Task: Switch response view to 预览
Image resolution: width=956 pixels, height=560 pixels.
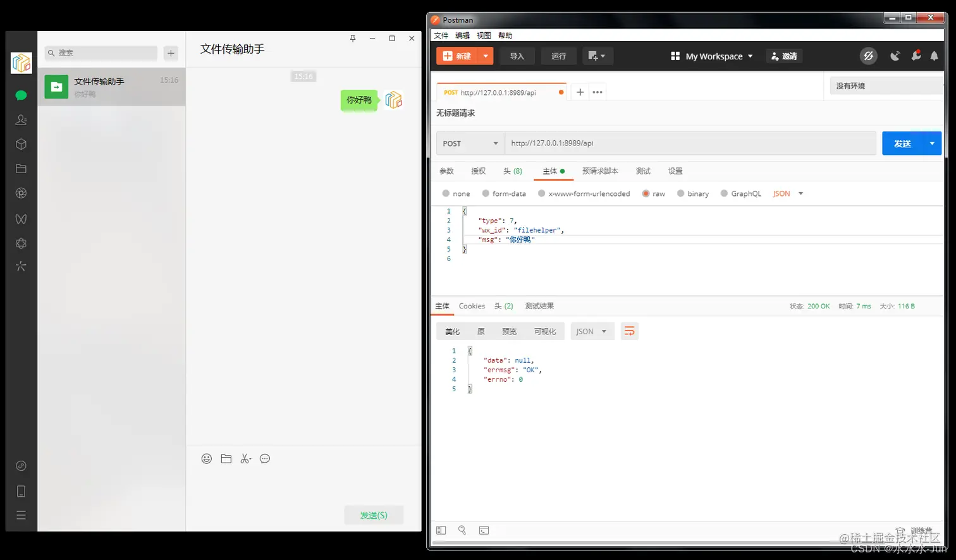Action: coord(509,332)
